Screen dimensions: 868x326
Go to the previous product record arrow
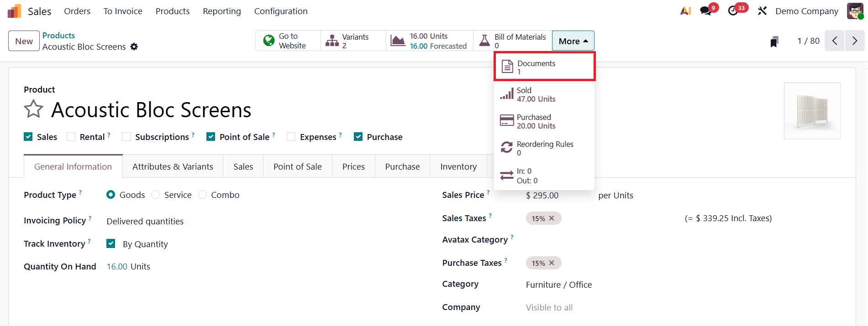(835, 41)
